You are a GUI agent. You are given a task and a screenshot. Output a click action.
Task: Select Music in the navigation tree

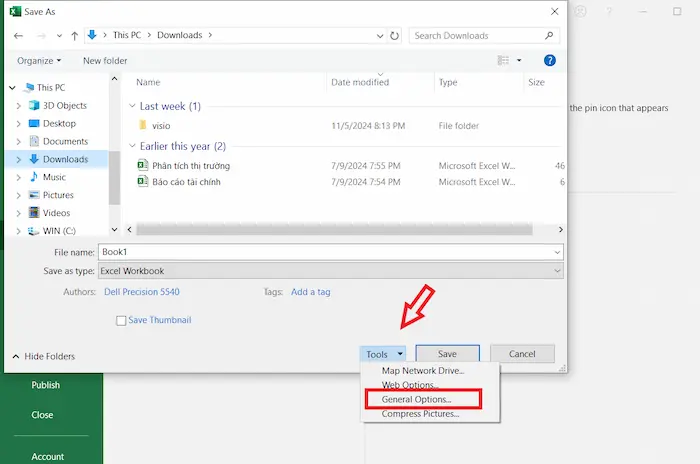(54, 177)
